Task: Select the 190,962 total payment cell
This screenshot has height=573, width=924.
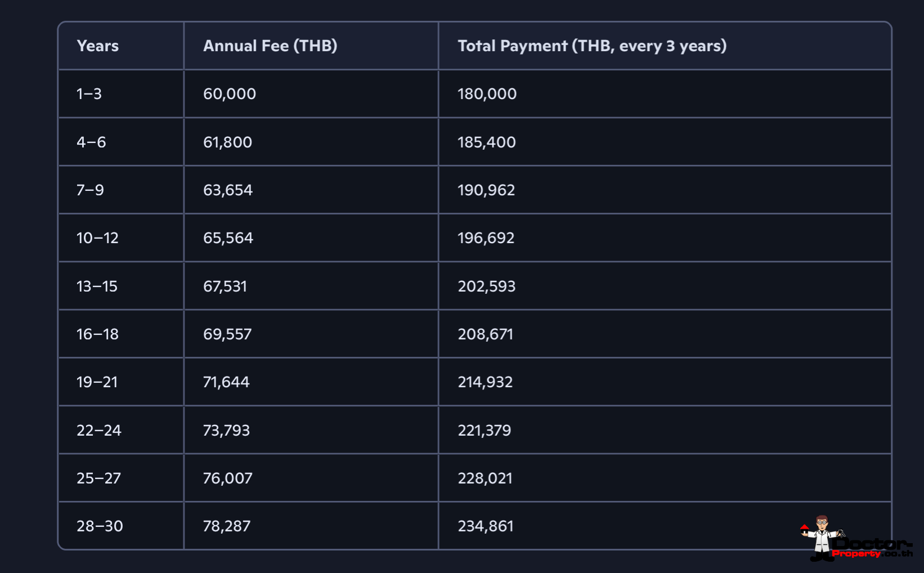Action: pyautogui.click(x=487, y=190)
